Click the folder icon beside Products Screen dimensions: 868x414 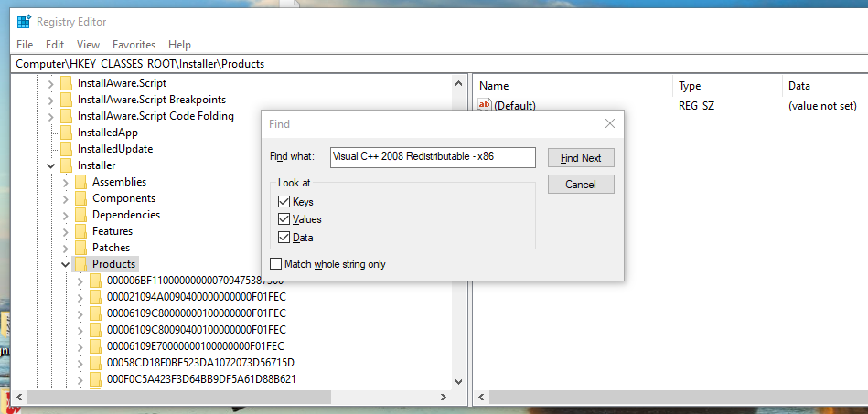(x=80, y=264)
